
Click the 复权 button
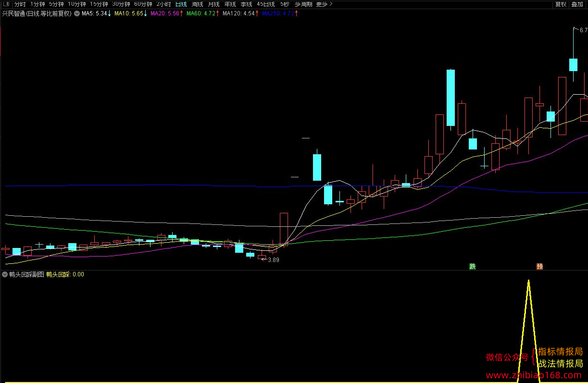561,4
